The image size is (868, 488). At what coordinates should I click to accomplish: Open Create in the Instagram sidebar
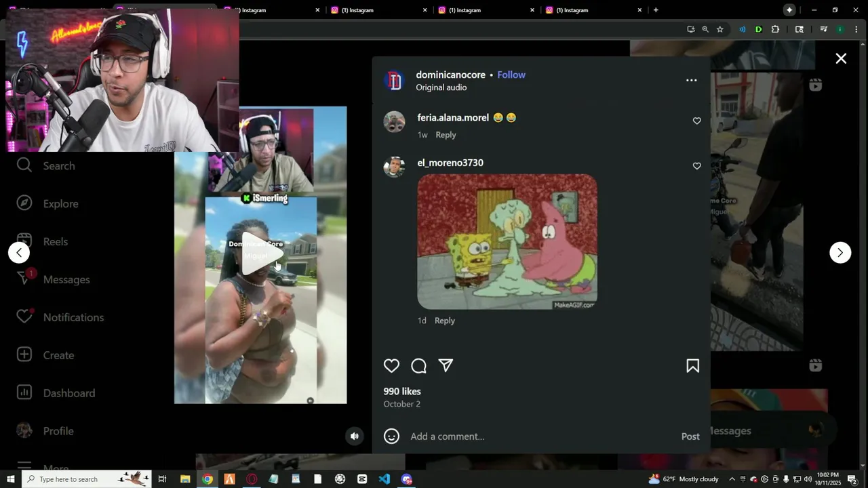[45, 356]
